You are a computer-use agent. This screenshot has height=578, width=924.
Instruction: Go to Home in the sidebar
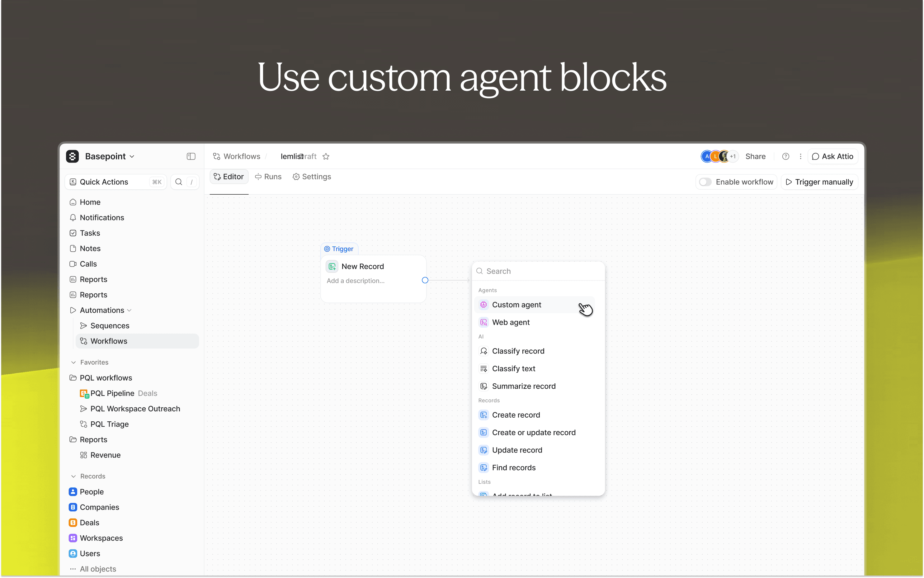(90, 202)
